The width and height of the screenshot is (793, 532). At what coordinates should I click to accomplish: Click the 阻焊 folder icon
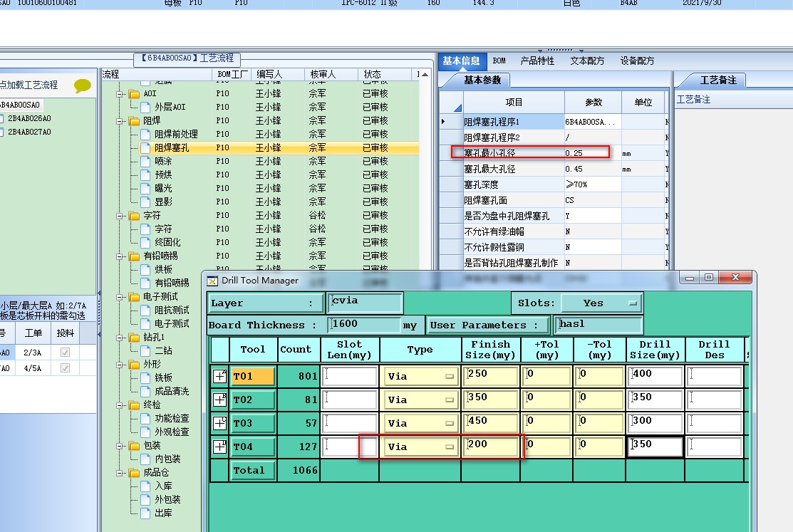134,121
